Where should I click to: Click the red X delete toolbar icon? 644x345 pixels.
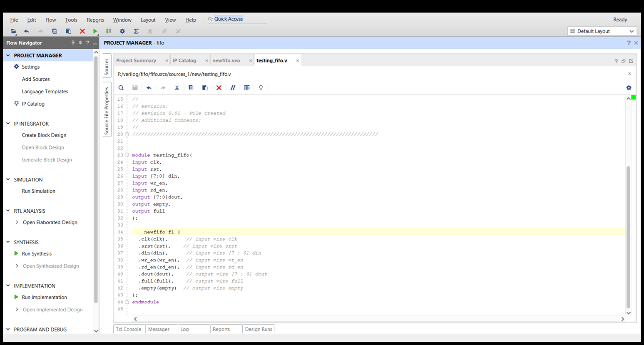[x=82, y=31]
